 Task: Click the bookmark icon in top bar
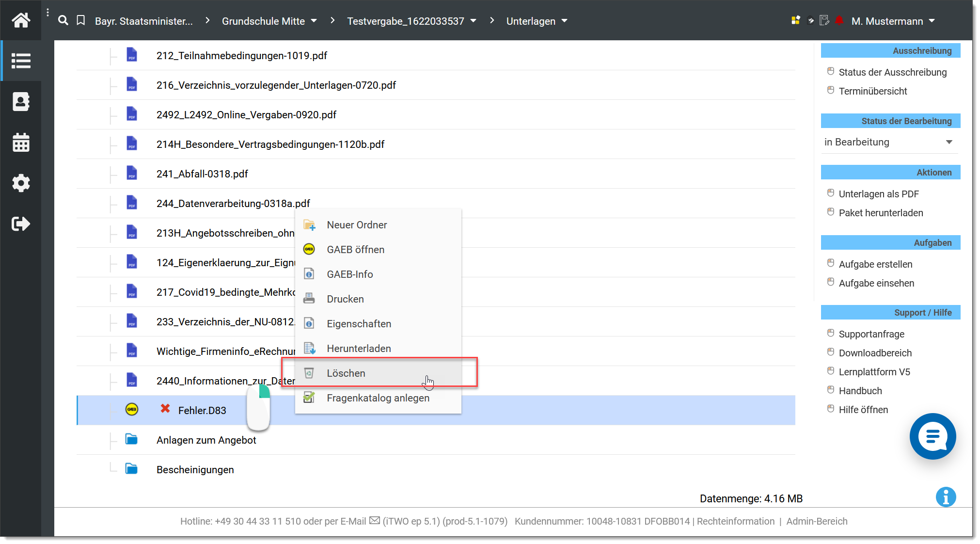pos(81,20)
